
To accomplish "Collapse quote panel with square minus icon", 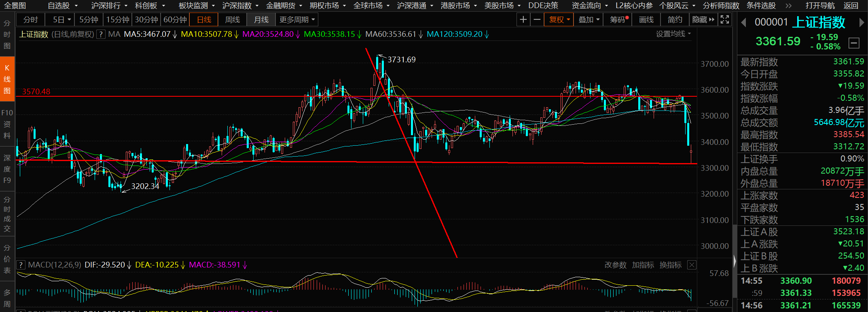I will point(854,43).
